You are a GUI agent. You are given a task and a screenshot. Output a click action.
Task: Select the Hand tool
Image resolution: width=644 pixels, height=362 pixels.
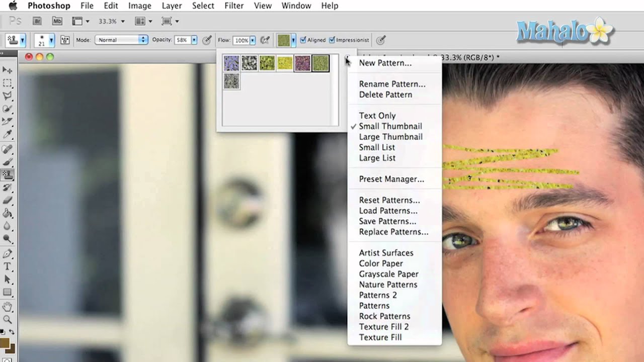[8, 307]
